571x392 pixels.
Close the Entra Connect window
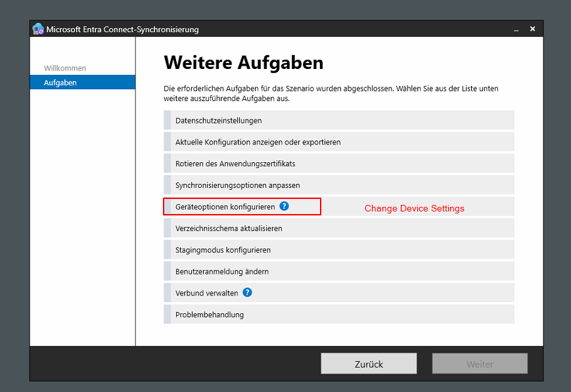532,29
